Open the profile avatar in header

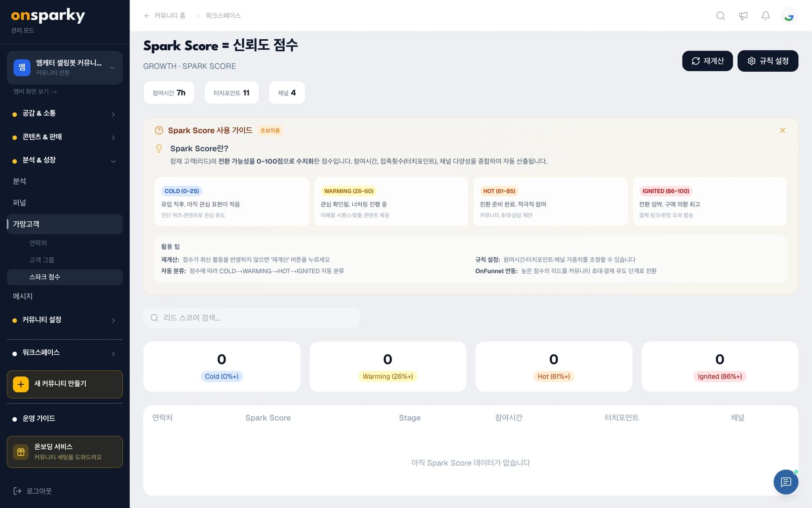789,16
